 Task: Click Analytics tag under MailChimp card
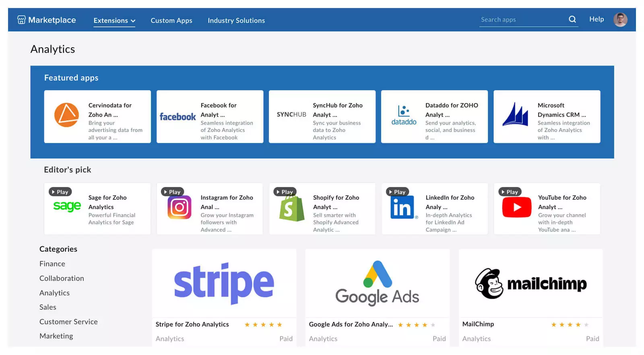[477, 339]
